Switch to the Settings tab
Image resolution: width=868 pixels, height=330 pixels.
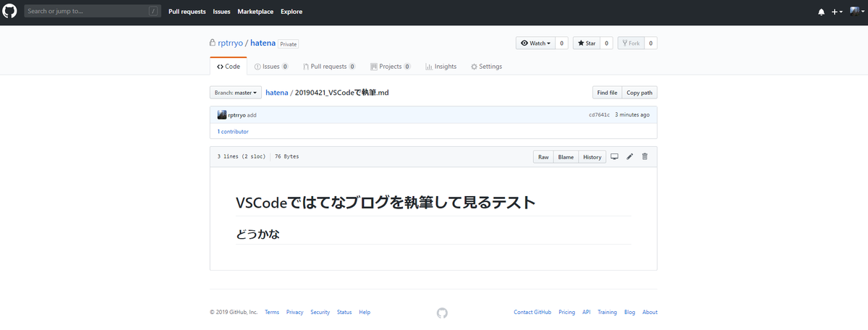click(486, 66)
